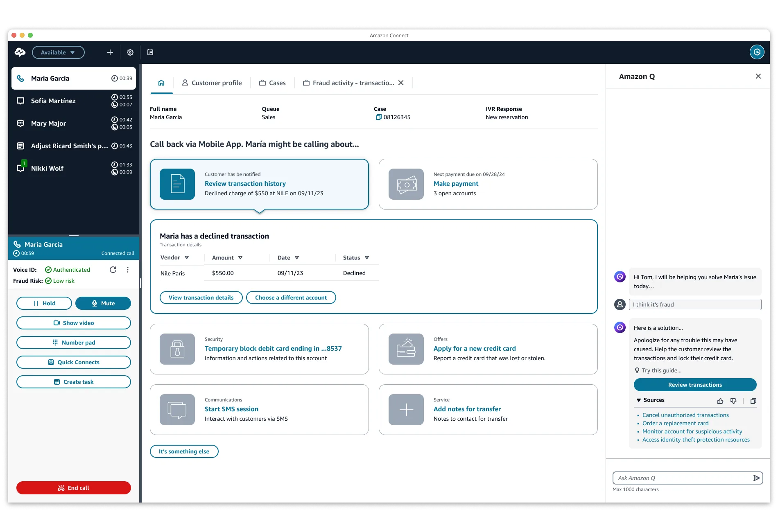This screenshot has height=532, width=778.
Task: Open the Cases tab
Action: (x=272, y=83)
